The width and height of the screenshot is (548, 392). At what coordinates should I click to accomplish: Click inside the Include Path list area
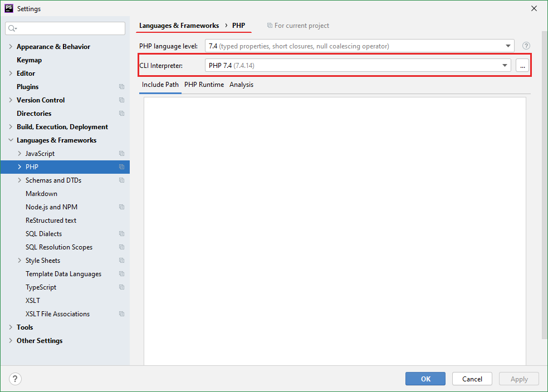335,231
